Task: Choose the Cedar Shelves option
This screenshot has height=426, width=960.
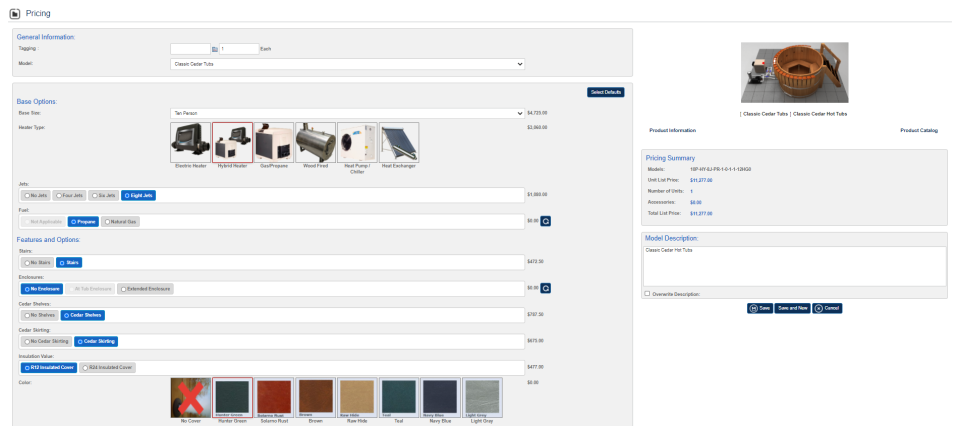Action: [82, 315]
